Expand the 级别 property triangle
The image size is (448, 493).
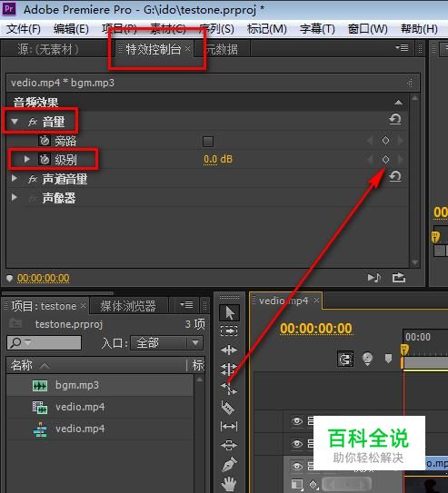(x=27, y=159)
